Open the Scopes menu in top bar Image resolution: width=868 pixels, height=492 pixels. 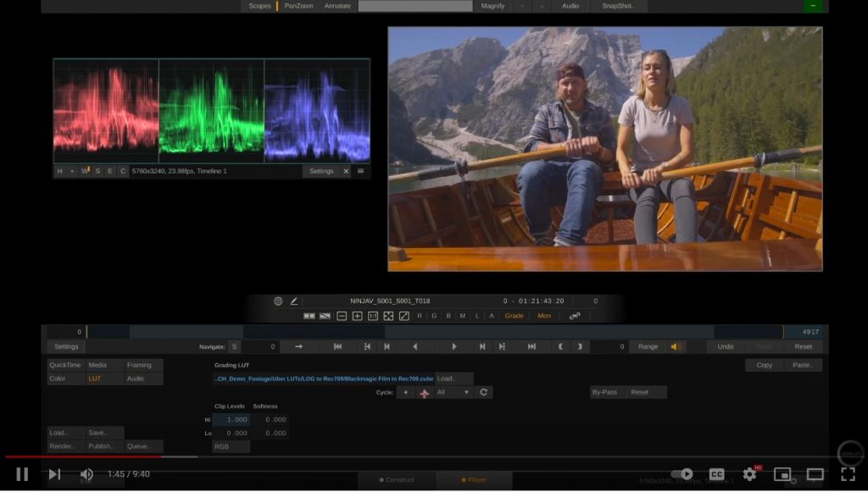tap(259, 6)
